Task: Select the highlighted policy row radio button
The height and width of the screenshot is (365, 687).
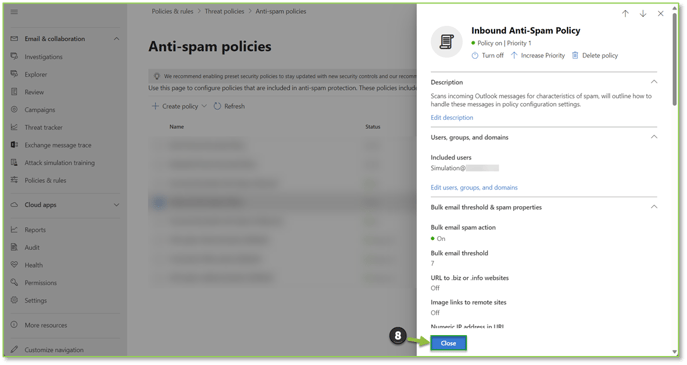Action: (x=159, y=202)
